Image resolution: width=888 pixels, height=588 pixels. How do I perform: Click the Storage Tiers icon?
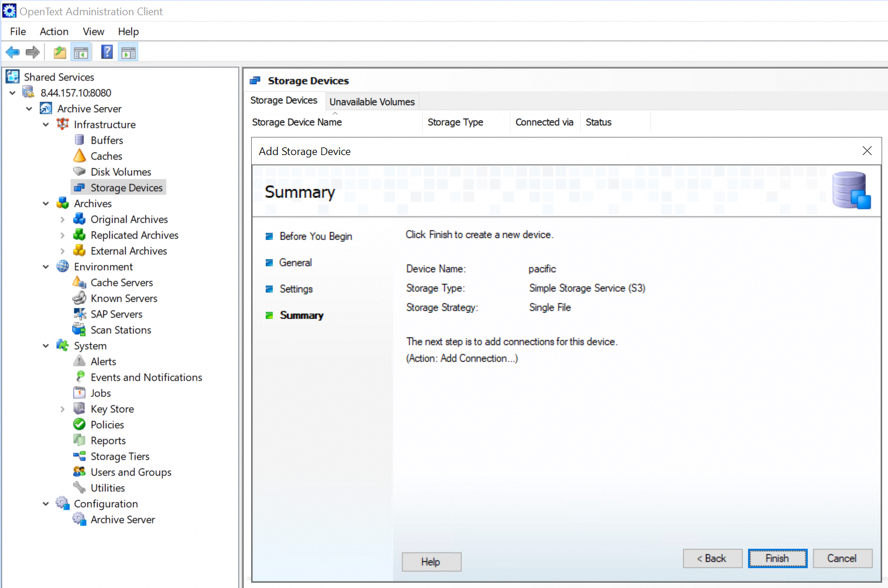(x=79, y=456)
